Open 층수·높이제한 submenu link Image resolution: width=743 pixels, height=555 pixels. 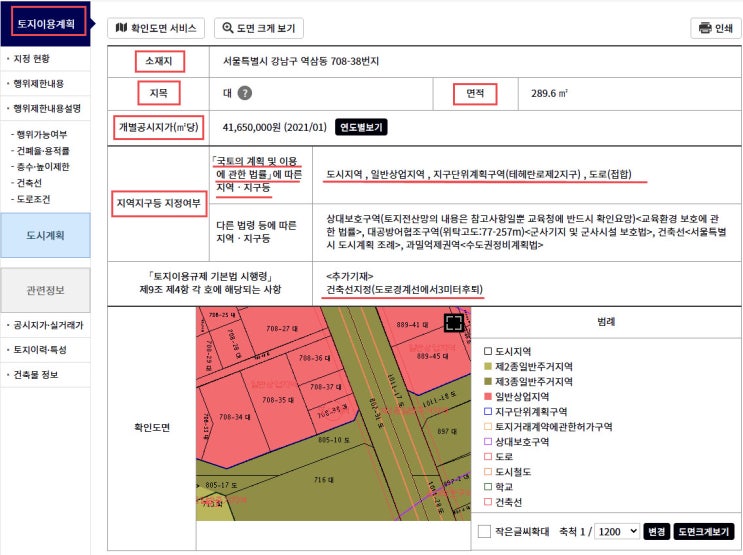tap(41, 167)
